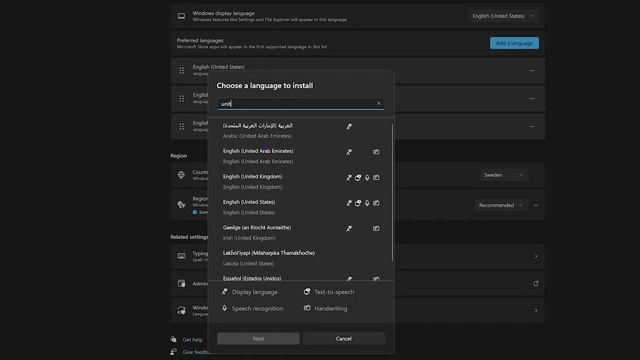
Task: Click display language icon for English (United Arab Emirates)
Action: tap(349, 152)
